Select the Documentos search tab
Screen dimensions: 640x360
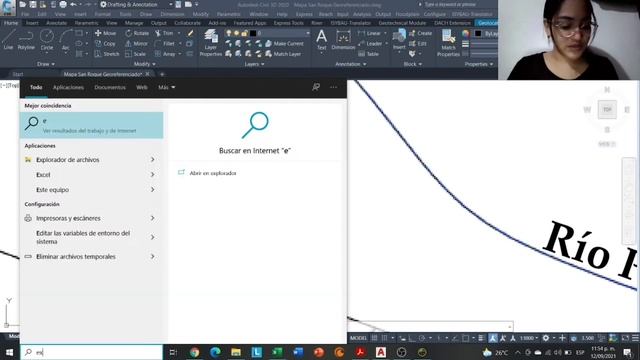pos(110,87)
